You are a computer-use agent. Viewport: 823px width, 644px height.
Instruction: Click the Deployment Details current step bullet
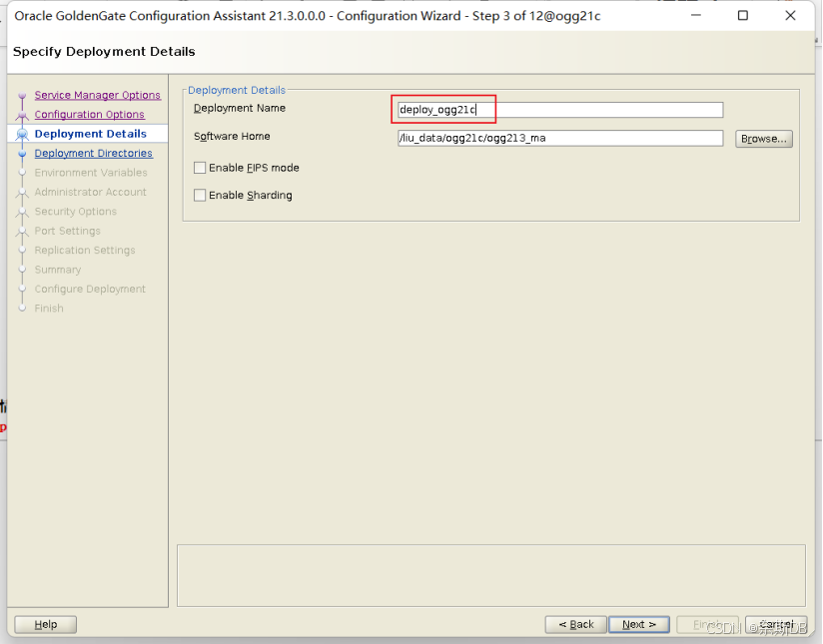[x=22, y=135]
